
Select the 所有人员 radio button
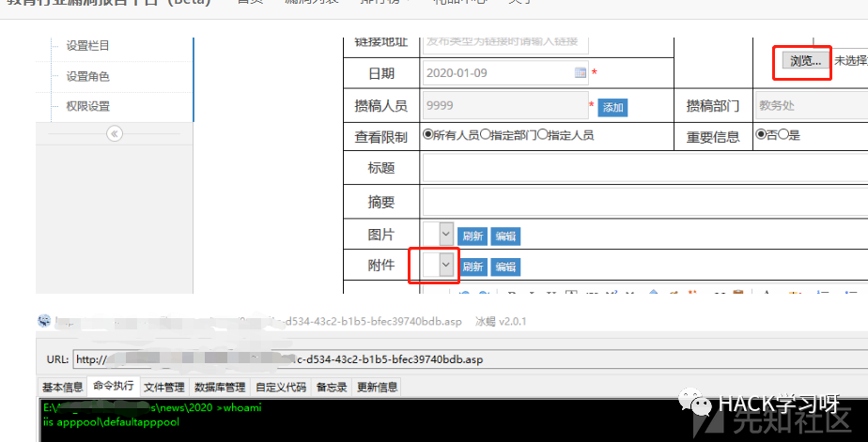pos(427,134)
